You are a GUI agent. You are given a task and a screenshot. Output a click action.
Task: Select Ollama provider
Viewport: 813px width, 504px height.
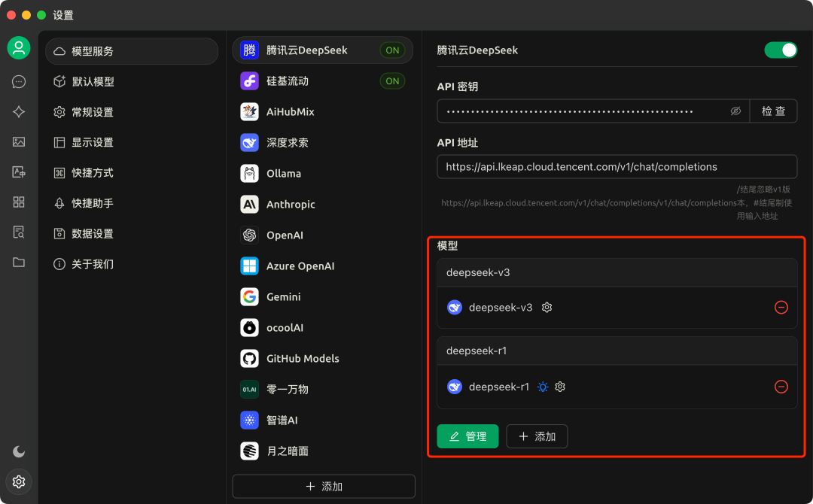point(322,174)
